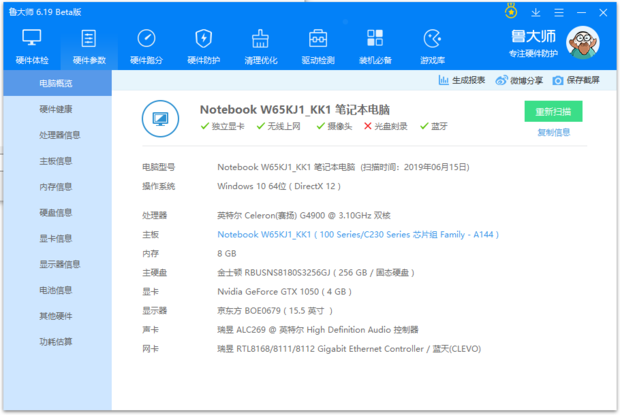Image resolution: width=620 pixels, height=415 pixels.
Task: Open 硬件体检 hardware checkup section
Action: tap(32, 46)
